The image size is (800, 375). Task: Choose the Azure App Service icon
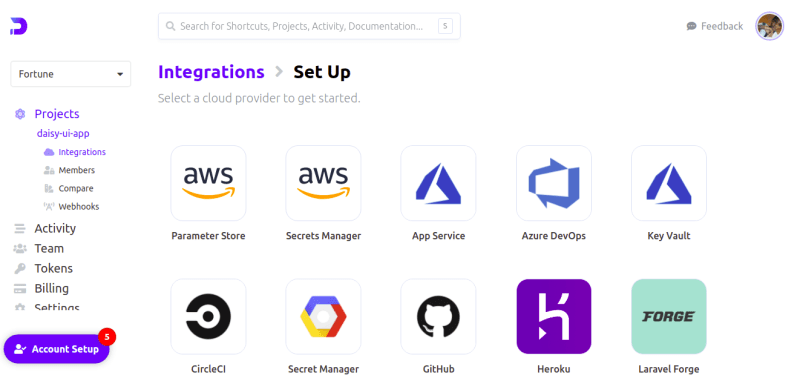coord(438,183)
